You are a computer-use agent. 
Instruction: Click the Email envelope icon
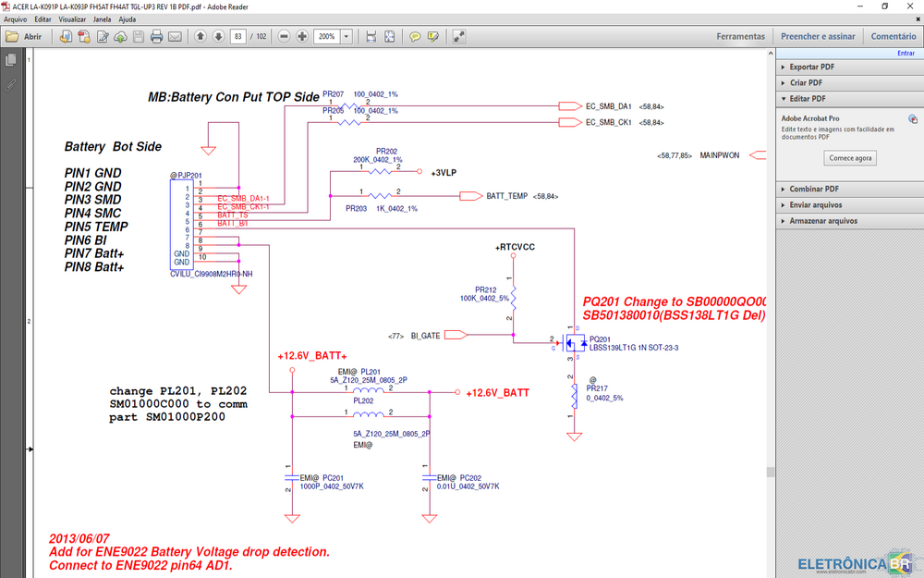176,36
